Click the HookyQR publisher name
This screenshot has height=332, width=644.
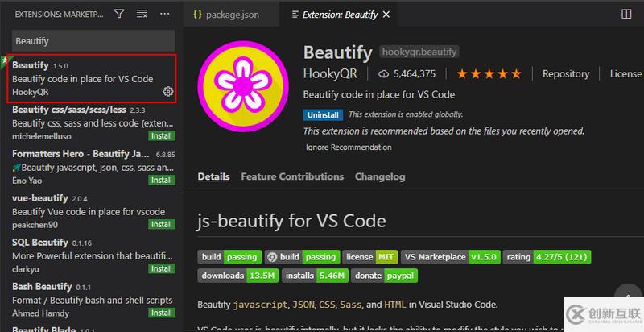coord(330,74)
